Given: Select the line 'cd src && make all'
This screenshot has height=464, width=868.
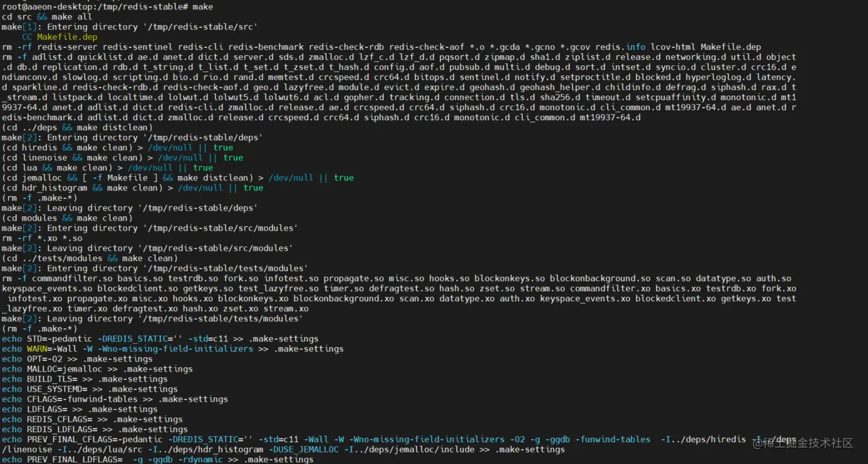Looking at the screenshot, I should 47,17.
